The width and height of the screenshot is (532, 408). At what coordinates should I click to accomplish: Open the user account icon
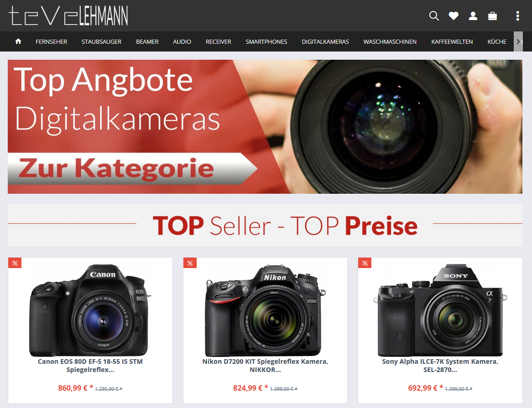coord(473,16)
